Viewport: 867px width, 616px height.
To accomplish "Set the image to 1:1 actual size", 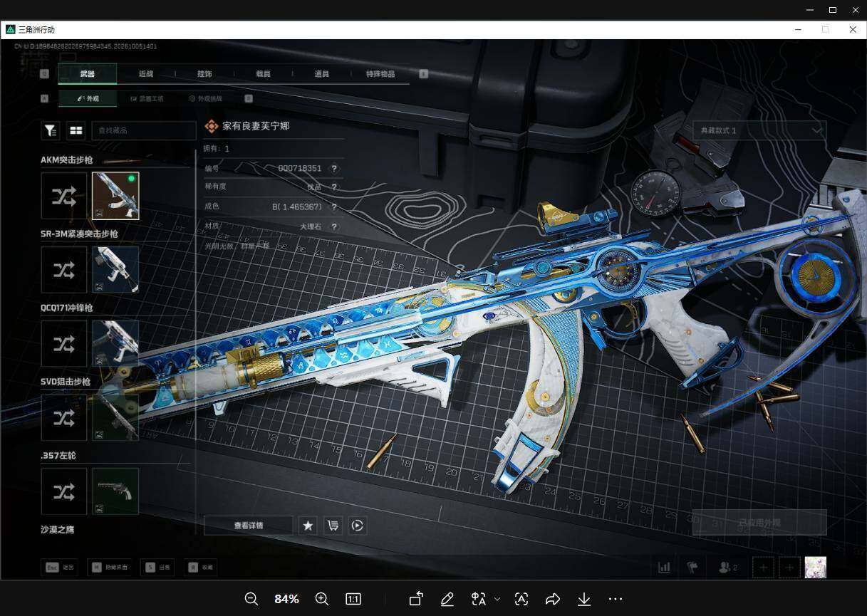I will coord(353,599).
